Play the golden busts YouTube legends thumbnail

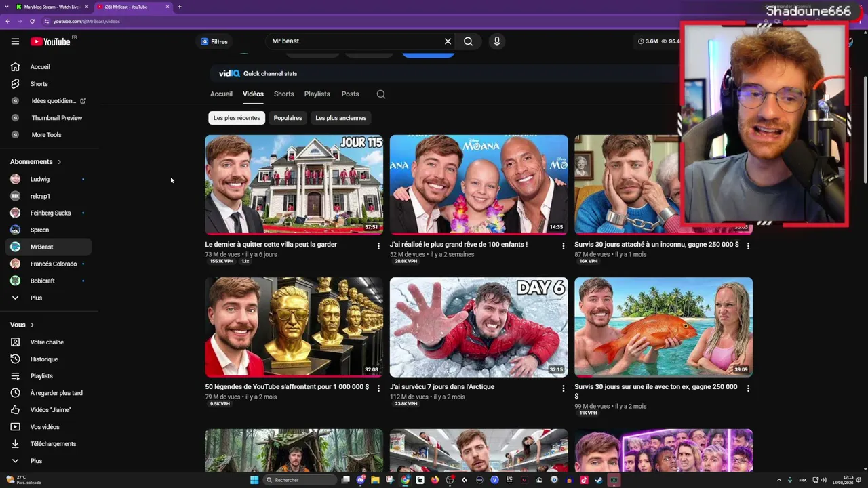(294, 327)
